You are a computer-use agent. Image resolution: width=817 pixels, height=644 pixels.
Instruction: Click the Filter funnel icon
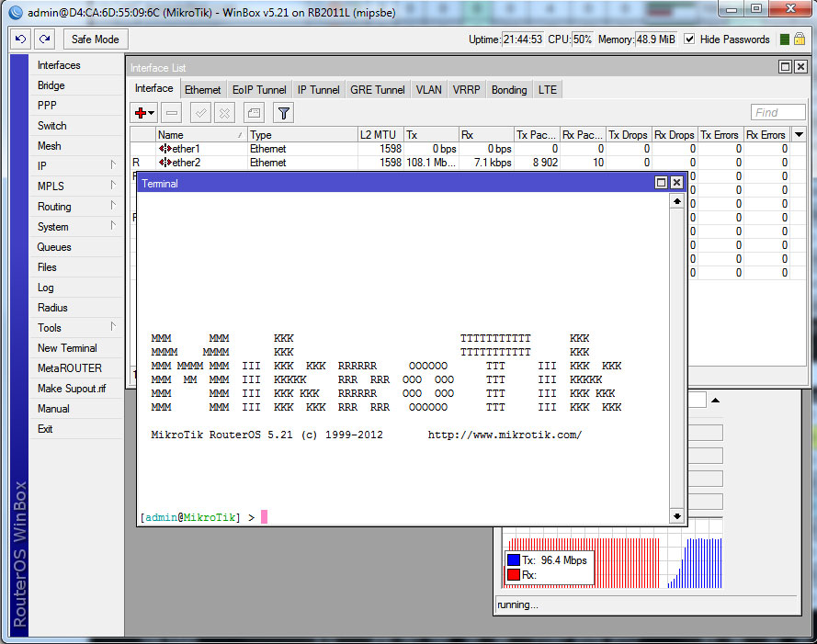284,112
